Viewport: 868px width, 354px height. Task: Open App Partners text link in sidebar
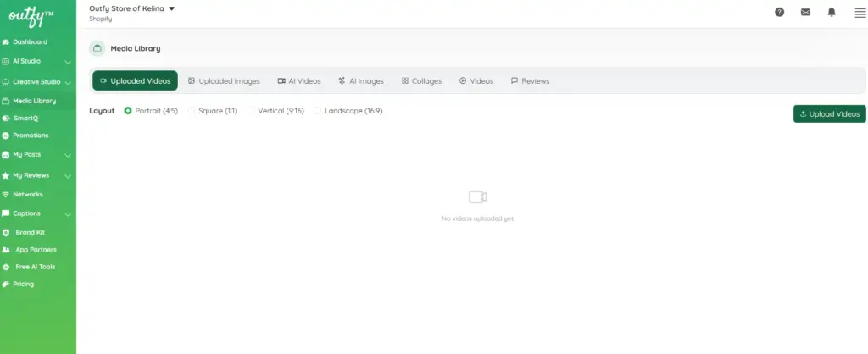36,250
